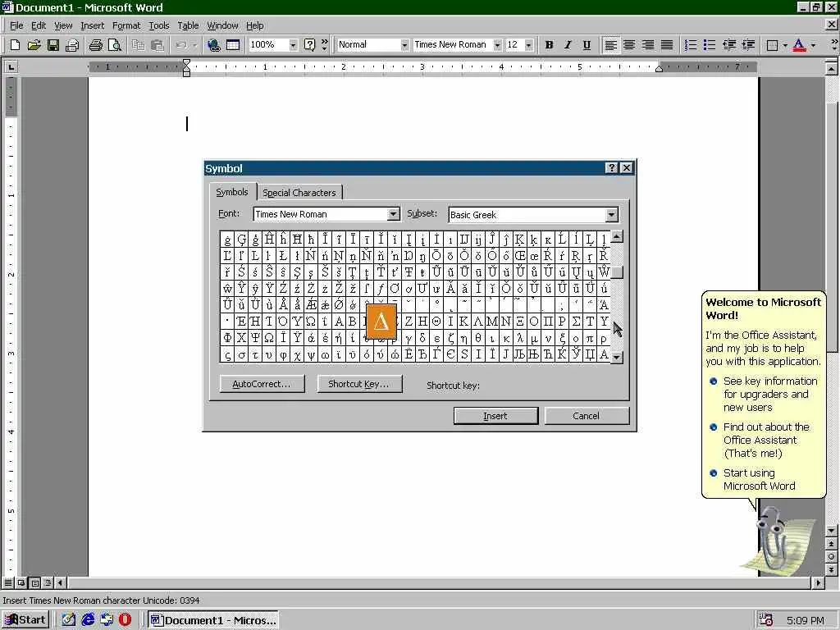
Task: Open Print Preview from toolbar
Action: (x=115, y=45)
